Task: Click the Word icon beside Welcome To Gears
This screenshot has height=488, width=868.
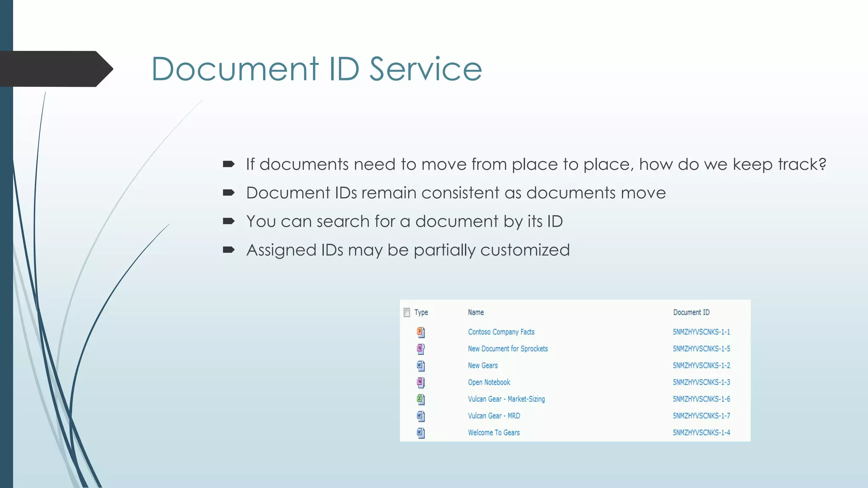Action: tap(420, 433)
